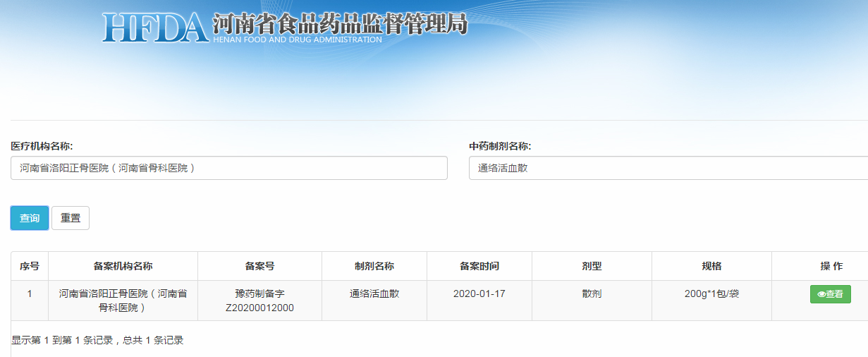Image resolution: width=868 pixels, height=357 pixels.
Task: Click the row number 1 cell
Action: pos(30,301)
